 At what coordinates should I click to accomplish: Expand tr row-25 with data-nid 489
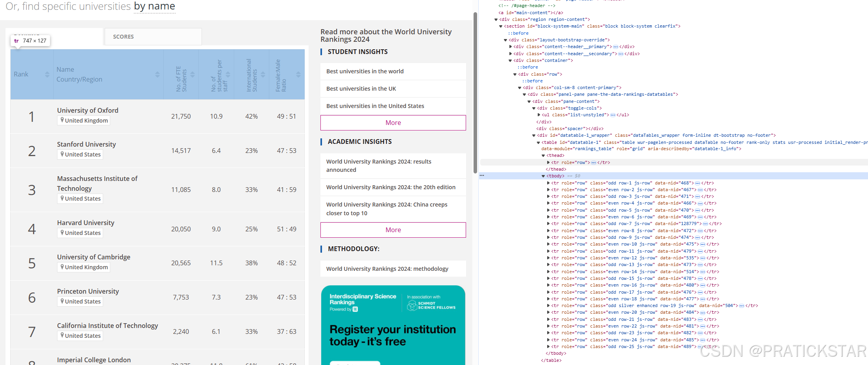(548, 347)
